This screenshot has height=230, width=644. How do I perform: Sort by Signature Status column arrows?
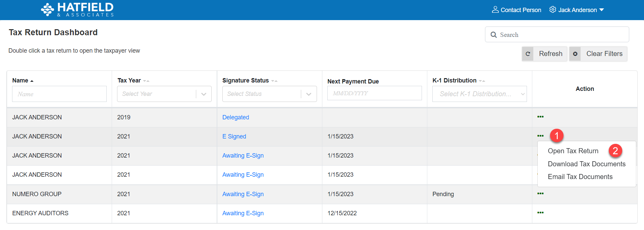pos(274,81)
